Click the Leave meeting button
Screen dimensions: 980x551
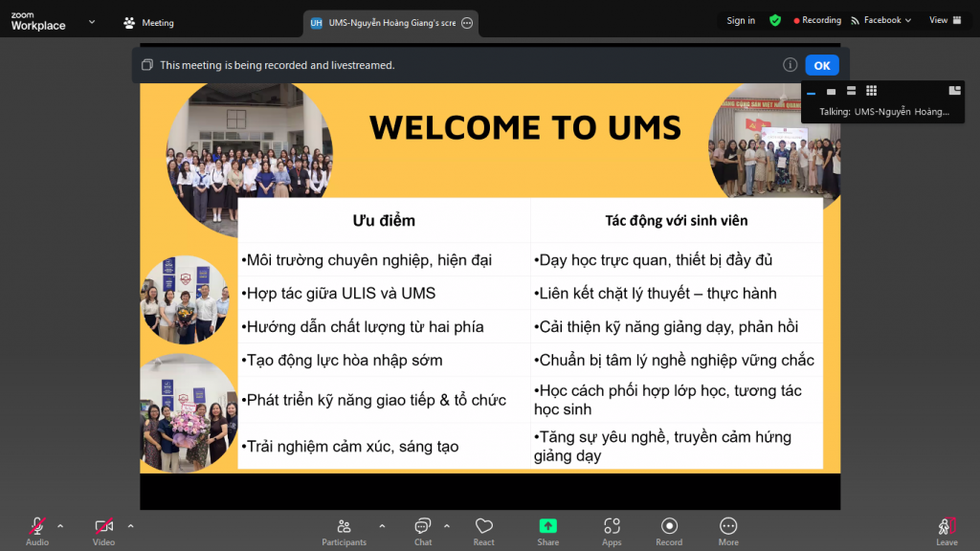point(947,532)
